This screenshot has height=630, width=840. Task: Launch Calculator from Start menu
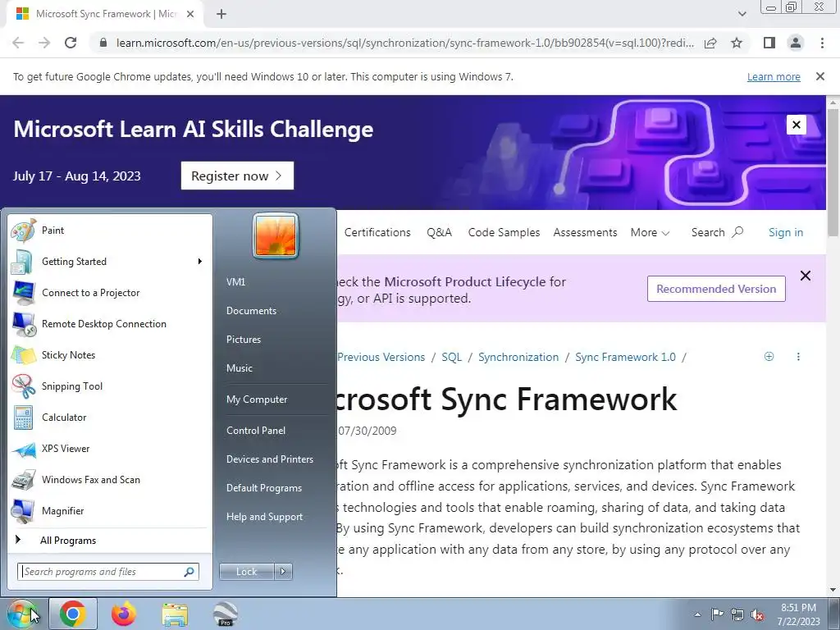coord(110,418)
